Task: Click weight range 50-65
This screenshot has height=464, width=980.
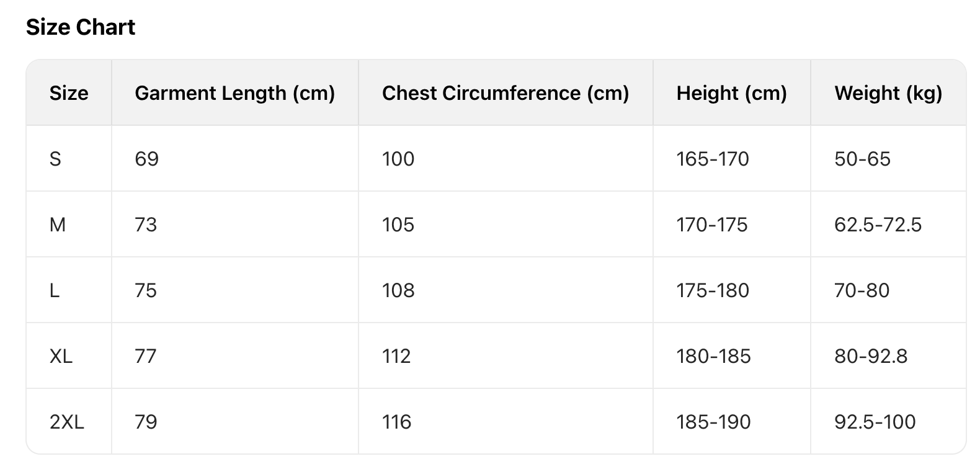Action: pos(862,159)
